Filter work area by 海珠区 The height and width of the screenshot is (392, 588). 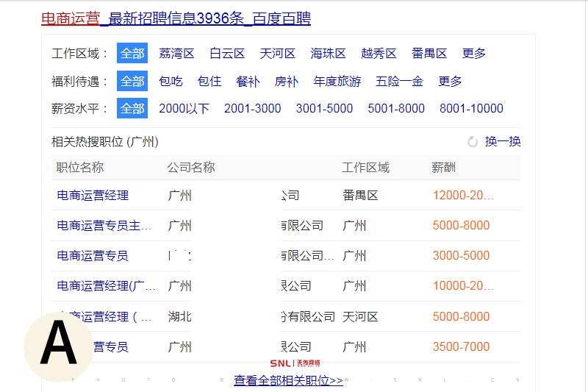pyautogui.click(x=328, y=53)
